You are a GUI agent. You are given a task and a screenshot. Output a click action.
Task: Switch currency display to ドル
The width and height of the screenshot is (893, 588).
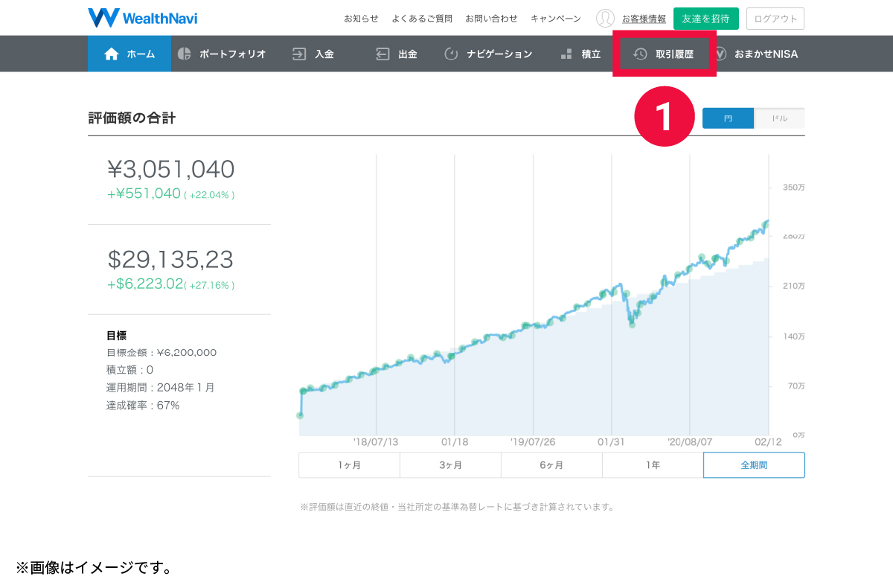tap(779, 118)
